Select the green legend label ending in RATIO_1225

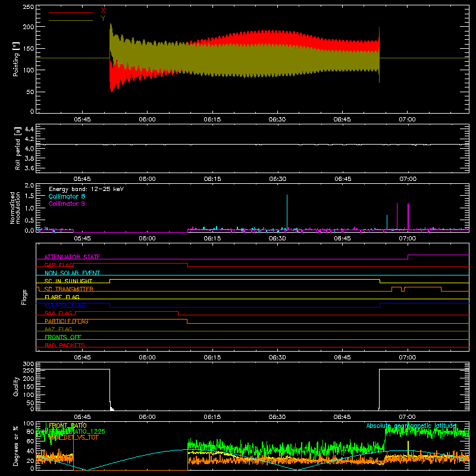[77, 431]
